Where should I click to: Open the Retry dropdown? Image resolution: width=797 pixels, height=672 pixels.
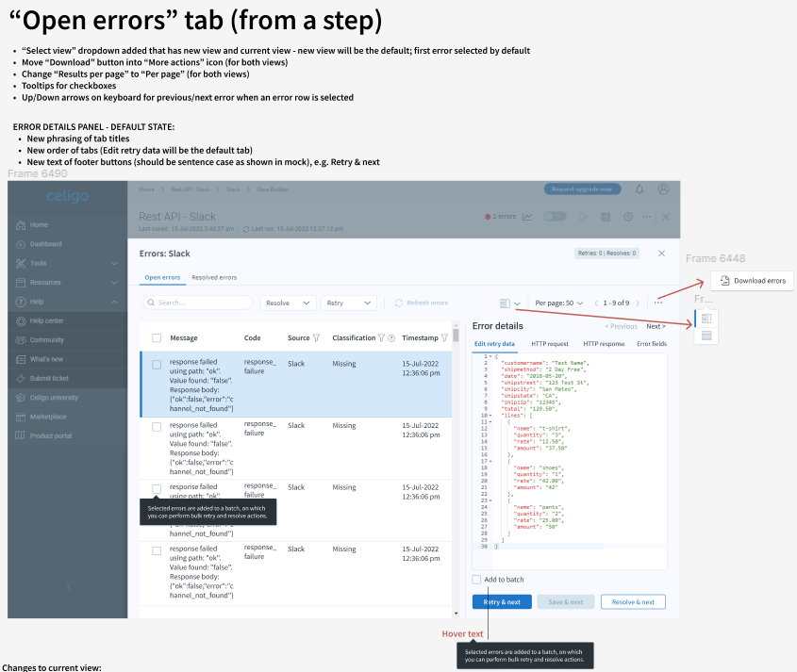coord(348,303)
